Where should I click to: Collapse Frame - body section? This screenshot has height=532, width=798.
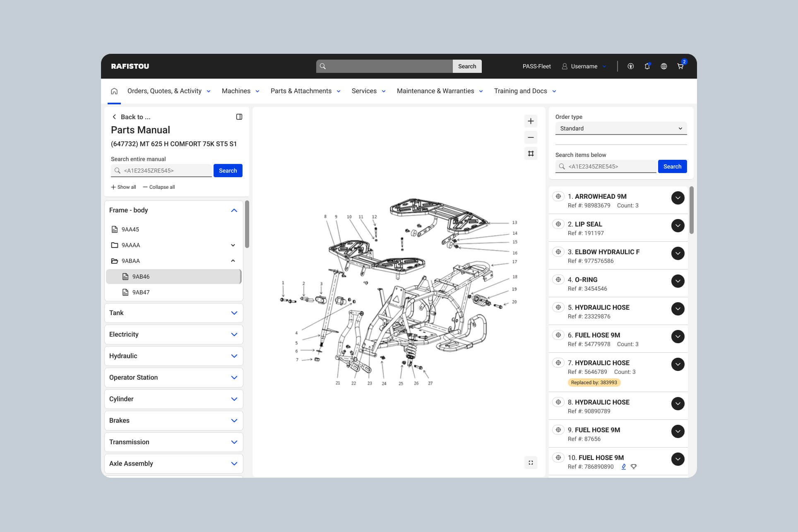coord(234,210)
